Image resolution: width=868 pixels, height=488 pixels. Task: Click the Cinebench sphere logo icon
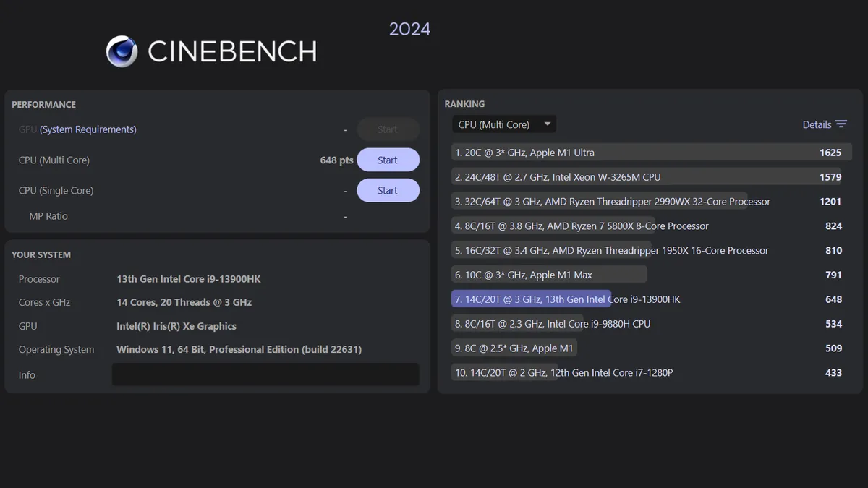click(122, 51)
